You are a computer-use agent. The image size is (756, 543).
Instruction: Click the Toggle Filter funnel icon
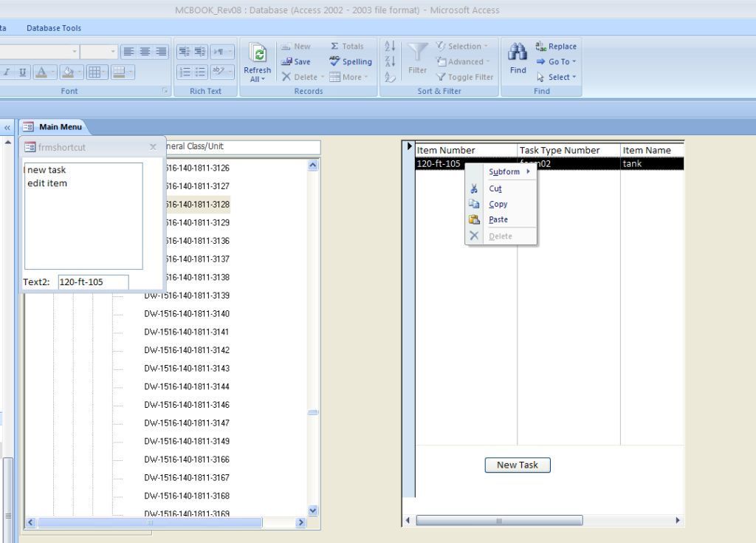coord(441,77)
